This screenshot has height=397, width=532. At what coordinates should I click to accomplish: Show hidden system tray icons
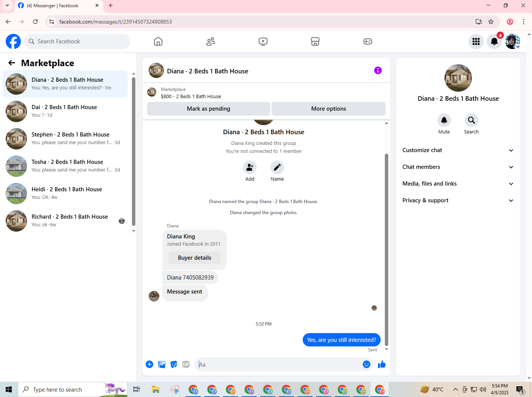click(x=455, y=389)
